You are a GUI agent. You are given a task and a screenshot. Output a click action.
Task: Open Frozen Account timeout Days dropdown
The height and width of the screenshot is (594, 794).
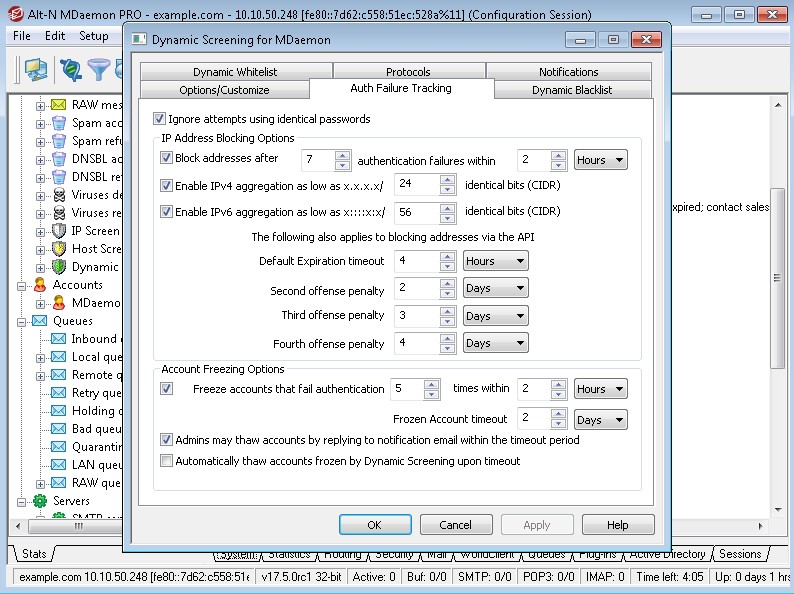pyautogui.click(x=601, y=420)
